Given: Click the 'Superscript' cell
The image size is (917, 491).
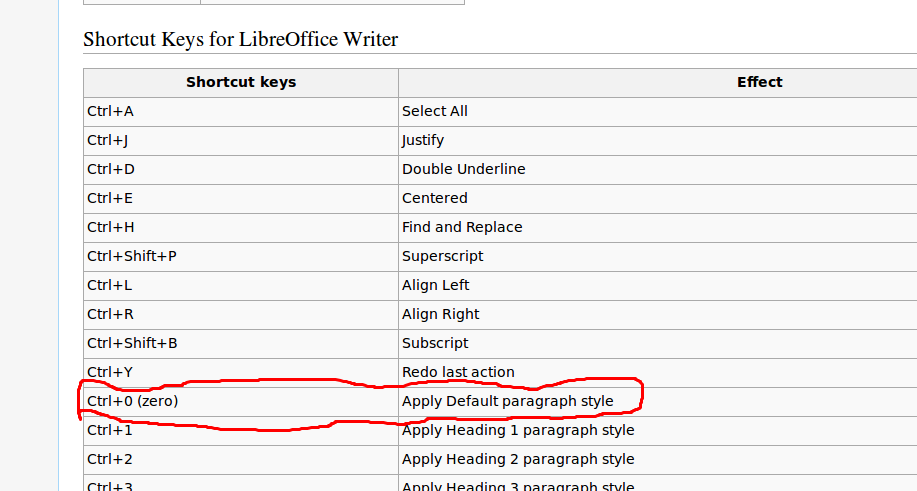Looking at the screenshot, I should pyautogui.click(x=658, y=257).
